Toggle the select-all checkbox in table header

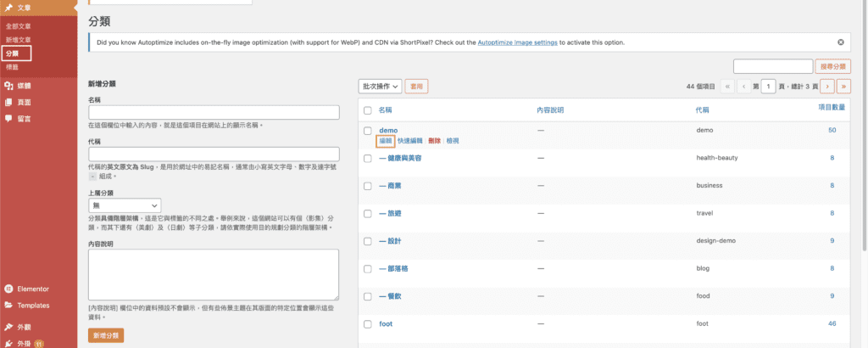[x=368, y=110]
